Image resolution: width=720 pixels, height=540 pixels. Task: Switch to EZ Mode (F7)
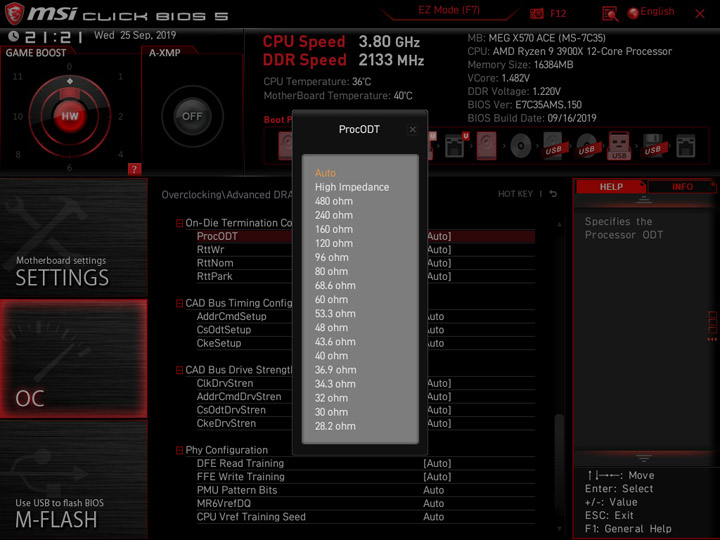coord(449,10)
